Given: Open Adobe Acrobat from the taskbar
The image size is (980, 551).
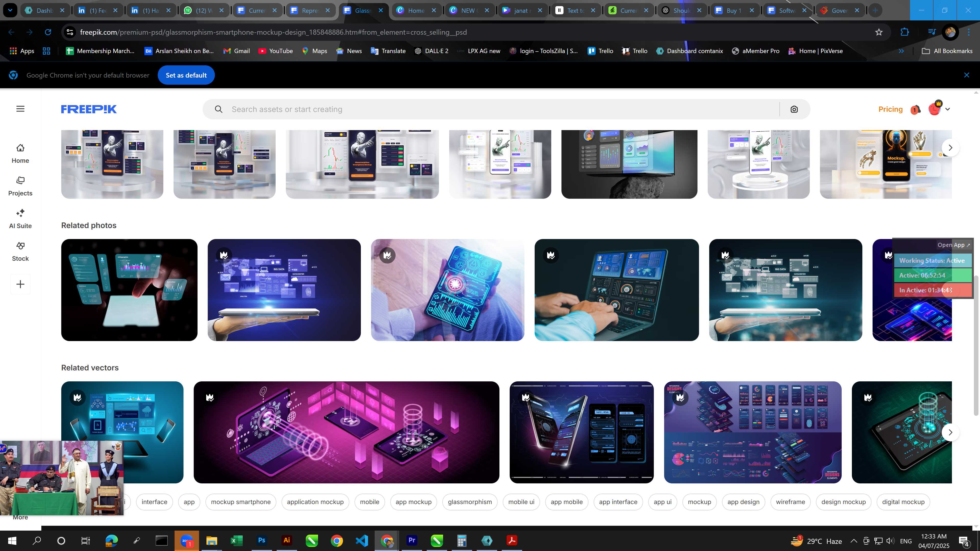Looking at the screenshot, I should (x=512, y=540).
